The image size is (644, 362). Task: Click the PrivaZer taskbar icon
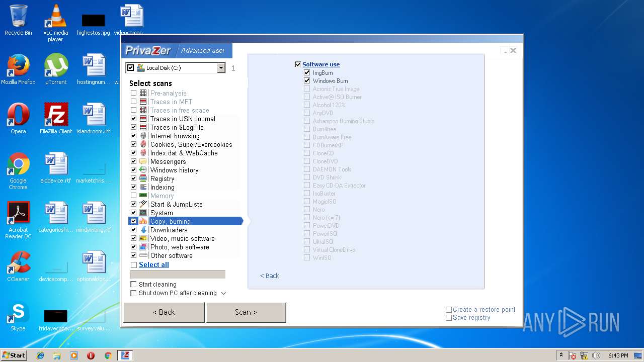coord(125,355)
